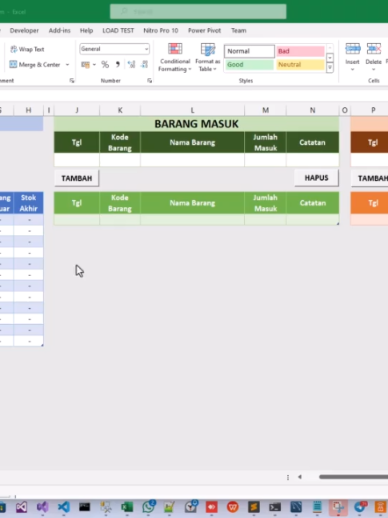Apply Accounting number format
The image size is (388, 518).
point(85,65)
